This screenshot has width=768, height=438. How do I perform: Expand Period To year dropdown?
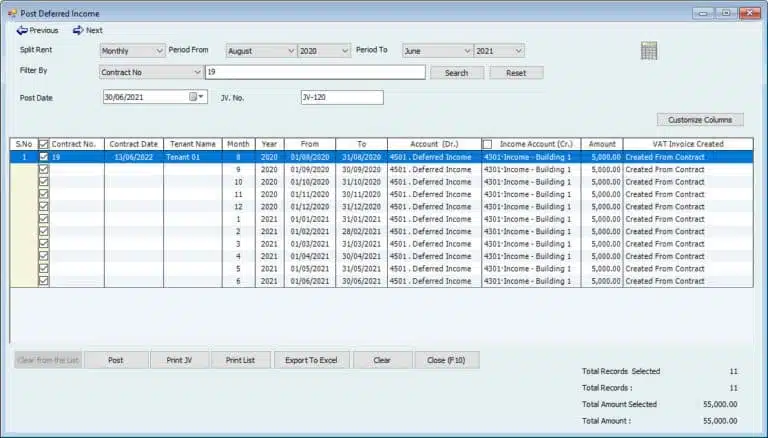(517, 51)
